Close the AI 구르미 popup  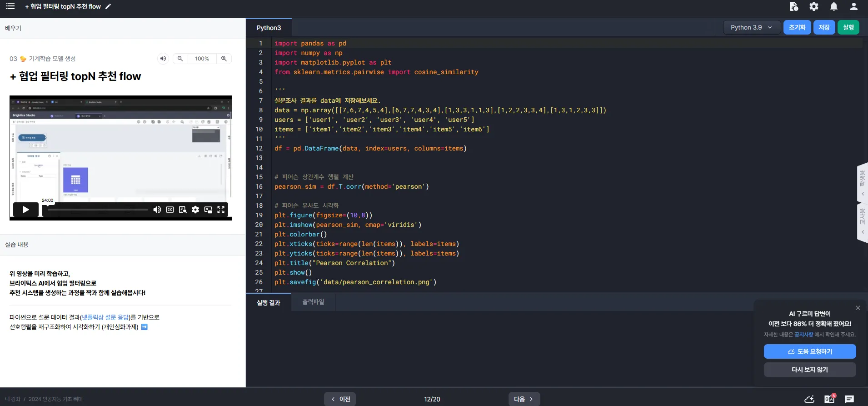pos(858,308)
